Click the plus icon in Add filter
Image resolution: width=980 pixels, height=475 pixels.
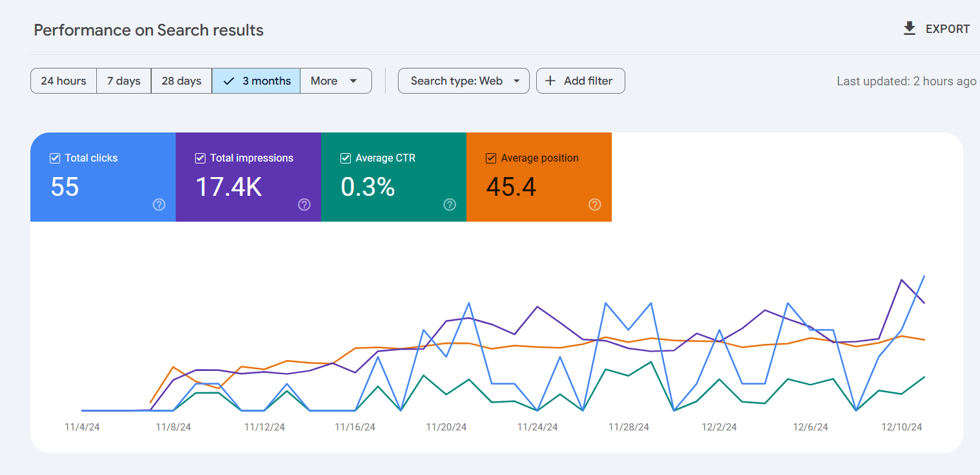coord(550,80)
